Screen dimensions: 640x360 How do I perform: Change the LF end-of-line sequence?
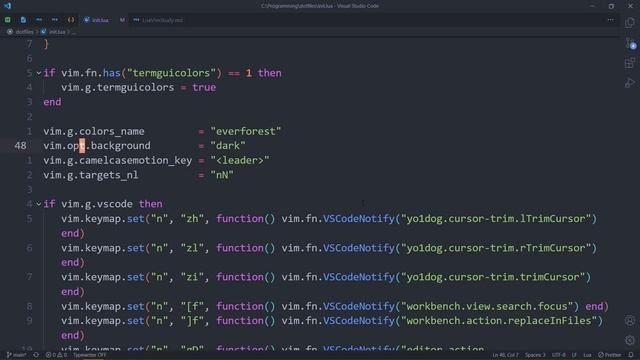point(574,355)
